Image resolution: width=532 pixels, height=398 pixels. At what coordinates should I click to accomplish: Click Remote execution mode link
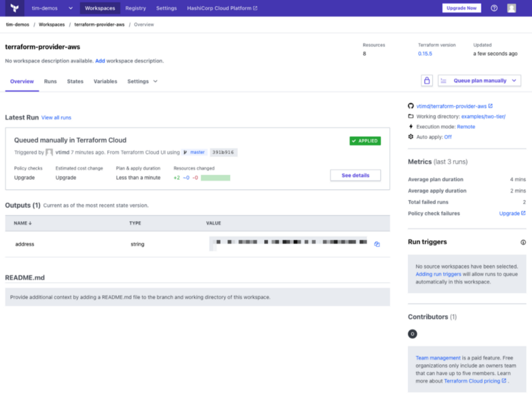[x=466, y=126]
